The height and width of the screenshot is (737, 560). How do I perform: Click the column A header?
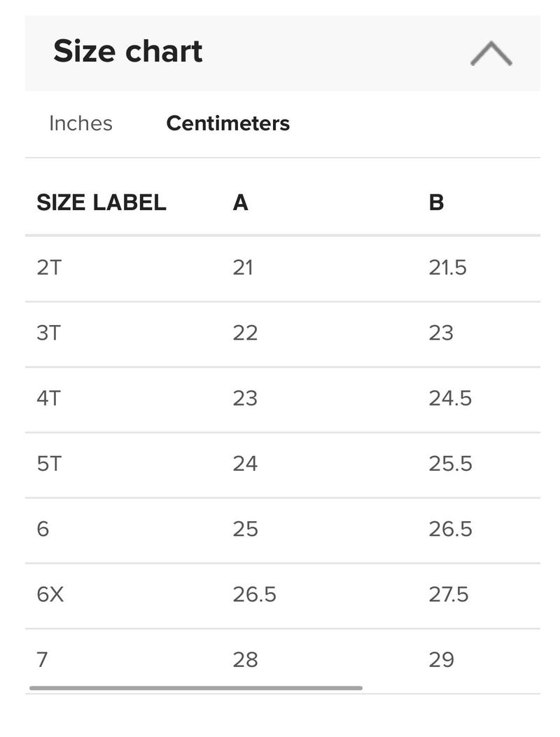241,202
